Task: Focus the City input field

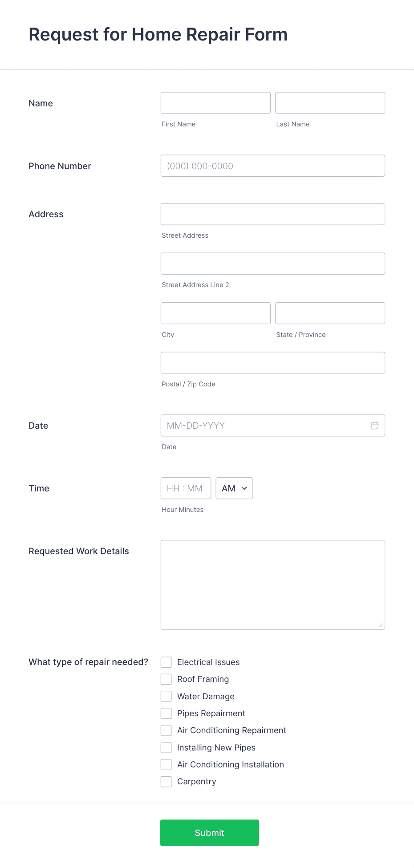Action: point(215,313)
